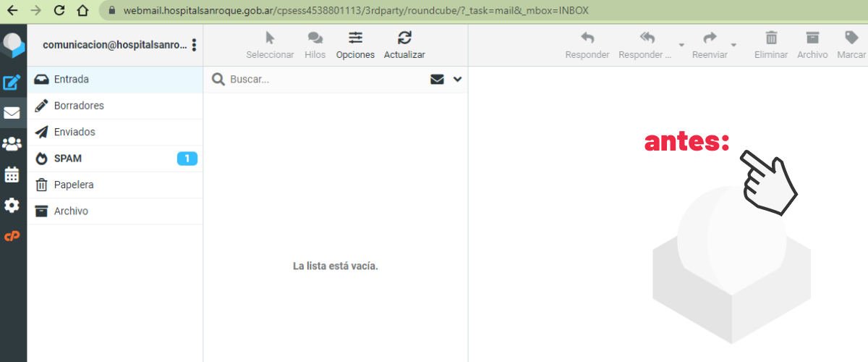
Task: Click Hilos toolbar button
Action: [x=315, y=45]
